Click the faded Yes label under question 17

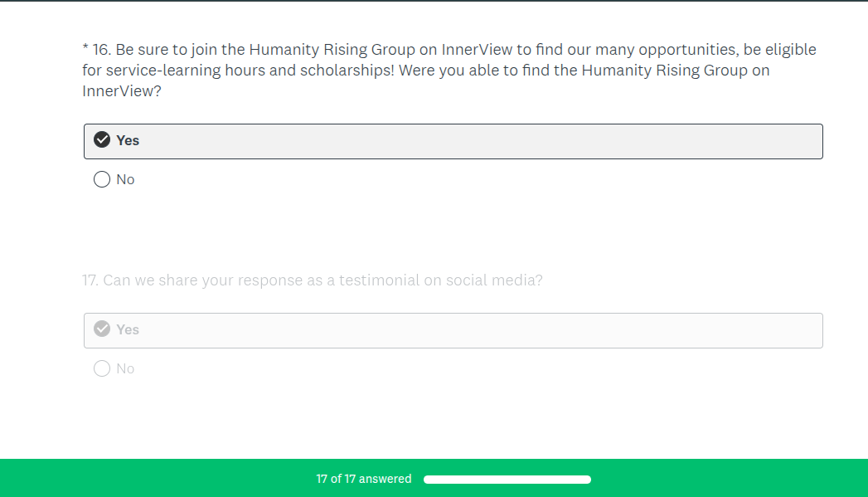click(128, 329)
